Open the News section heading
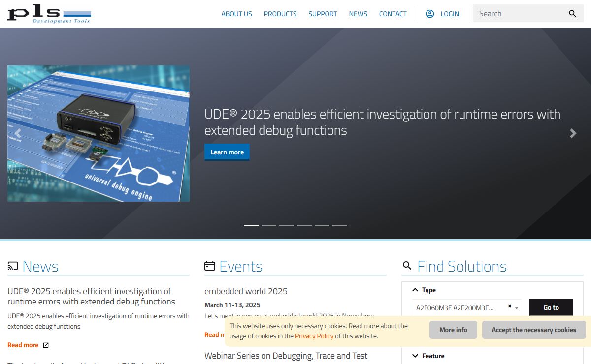The height and width of the screenshot is (364, 591). pos(40,266)
